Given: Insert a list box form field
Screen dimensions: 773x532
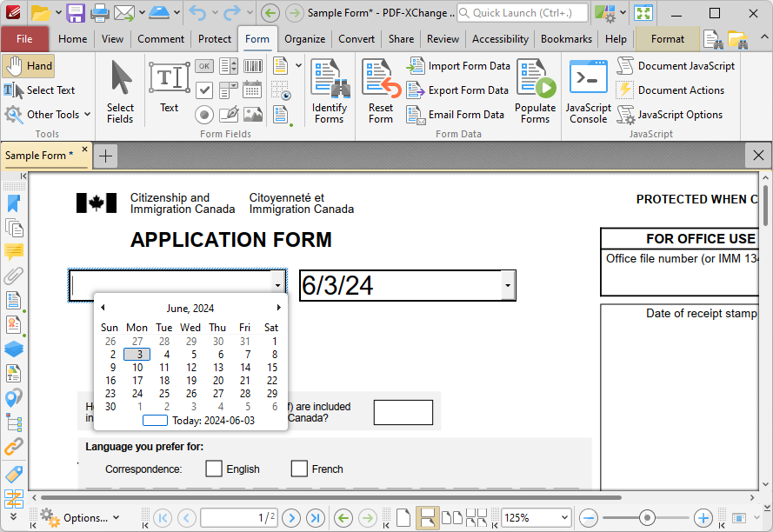Looking at the screenshot, I should point(229,65).
